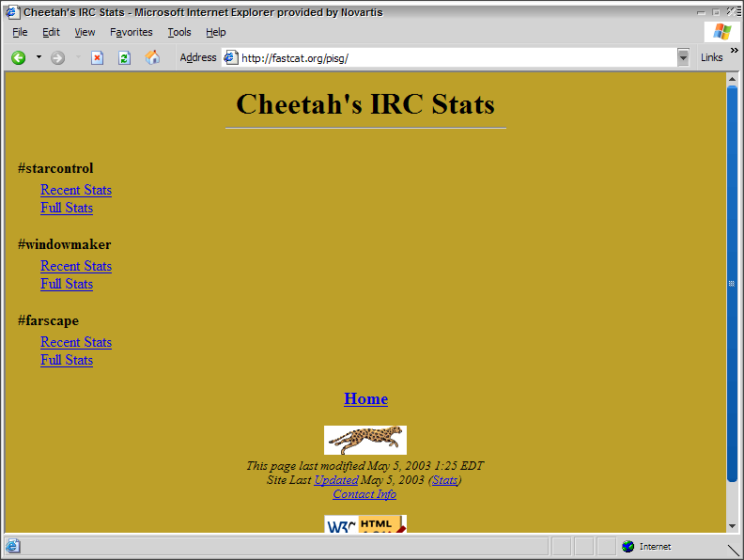The height and width of the screenshot is (560, 744).
Task: Follow the Contact Info link
Action: [364, 494]
